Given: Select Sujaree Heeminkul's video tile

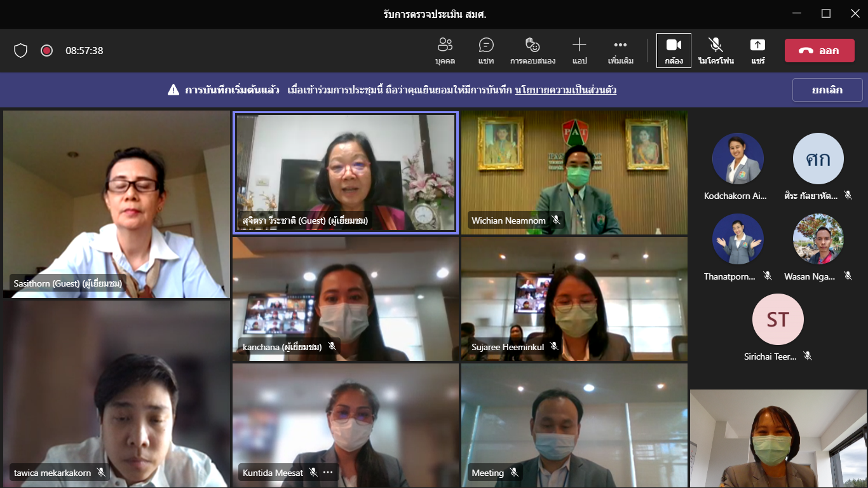Looking at the screenshot, I should (x=574, y=297).
